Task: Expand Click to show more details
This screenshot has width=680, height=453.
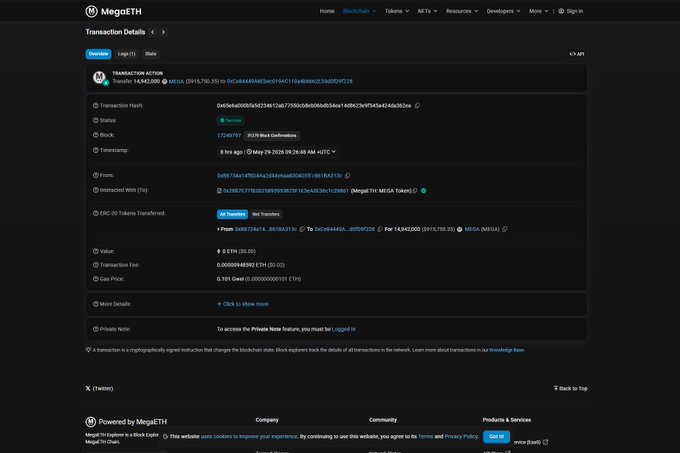Action: 242,304
